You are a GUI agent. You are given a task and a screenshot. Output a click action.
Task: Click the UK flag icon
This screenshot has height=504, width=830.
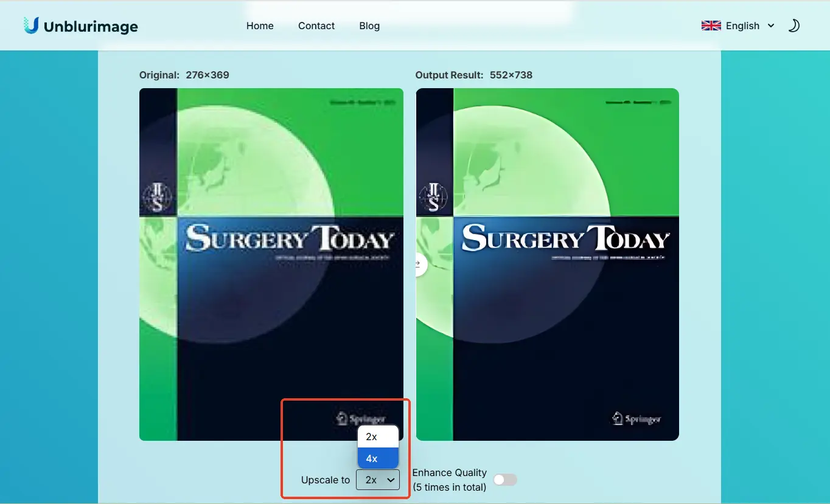[711, 26]
